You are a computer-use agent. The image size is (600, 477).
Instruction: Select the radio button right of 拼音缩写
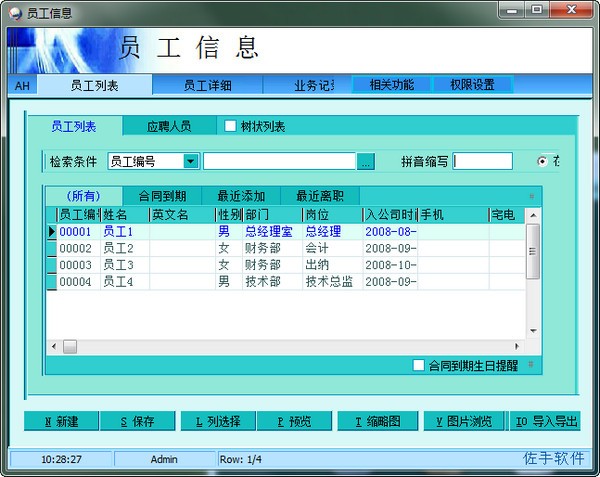(x=542, y=161)
